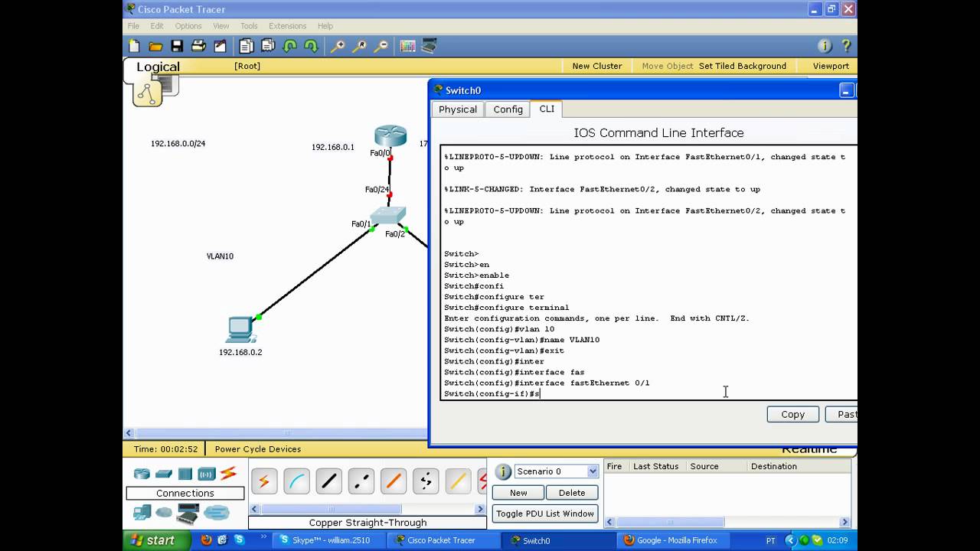Viewport: 980px width, 551px height.
Task: Click the New file icon in toolbar
Action: [135, 46]
